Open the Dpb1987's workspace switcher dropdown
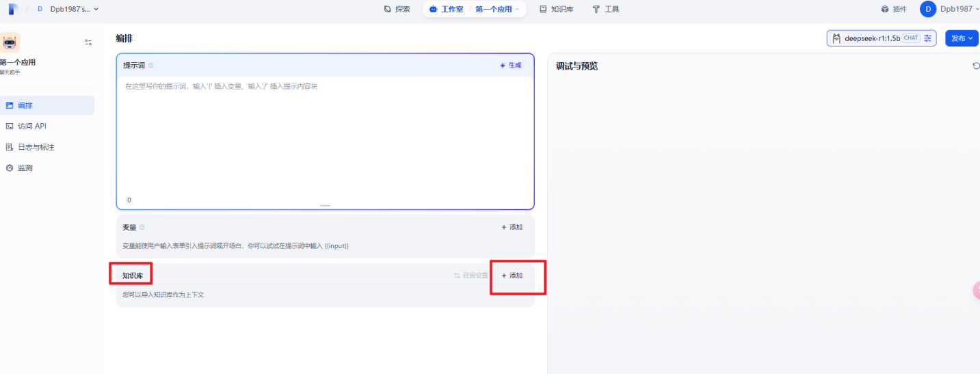The image size is (980, 374). click(x=67, y=9)
